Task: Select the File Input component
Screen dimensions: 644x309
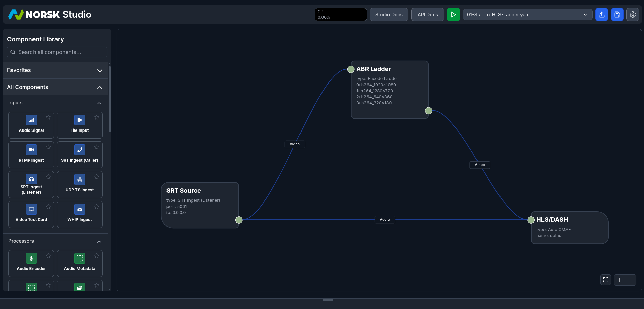Action: (80, 125)
